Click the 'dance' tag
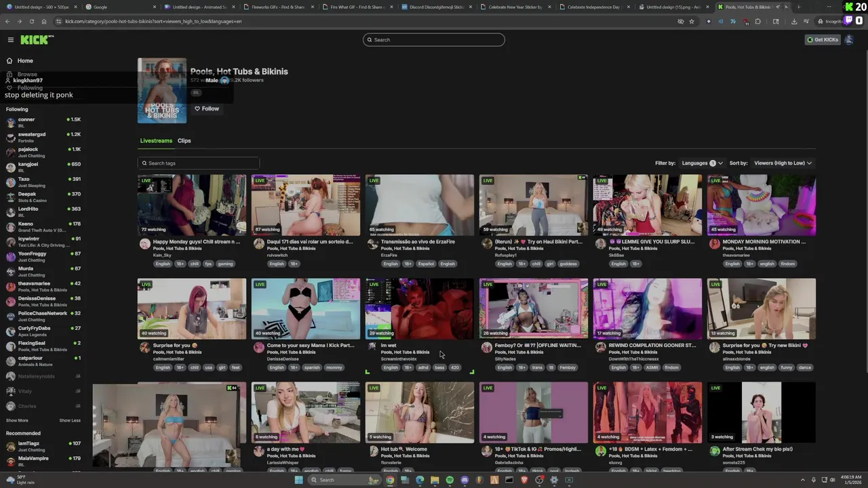This screenshot has height=488, width=868. tap(805, 368)
